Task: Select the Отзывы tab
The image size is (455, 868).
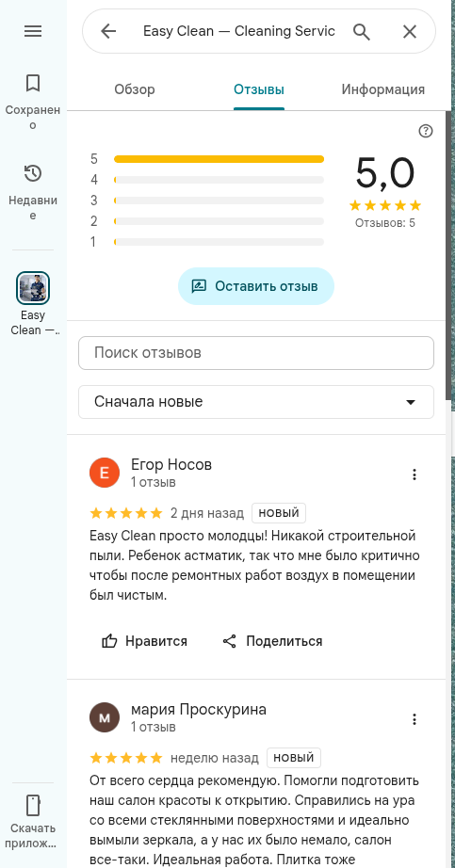Action: coord(259,89)
